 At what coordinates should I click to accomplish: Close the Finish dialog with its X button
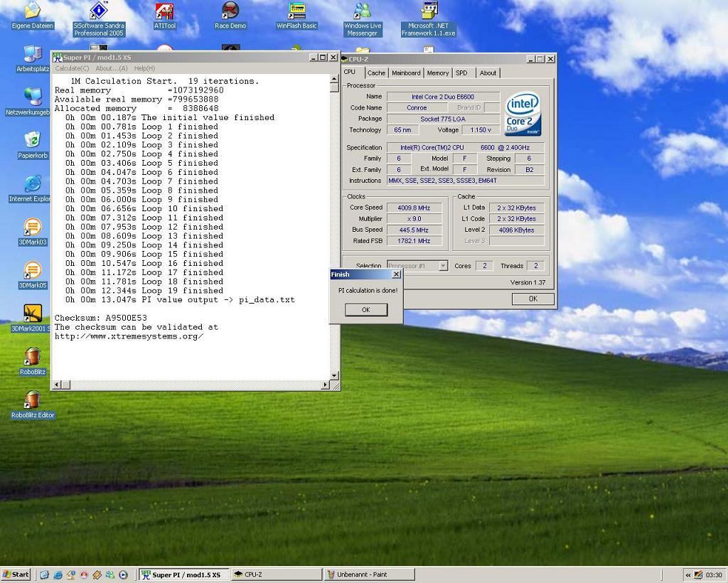click(397, 274)
